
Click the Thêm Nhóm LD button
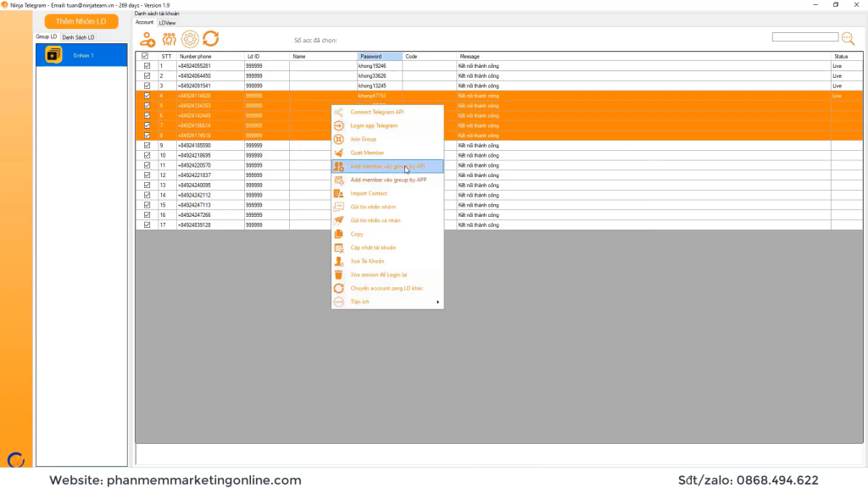[81, 21]
